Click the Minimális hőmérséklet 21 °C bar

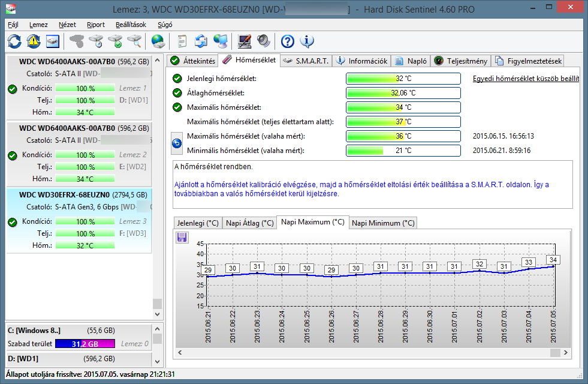[x=403, y=151]
